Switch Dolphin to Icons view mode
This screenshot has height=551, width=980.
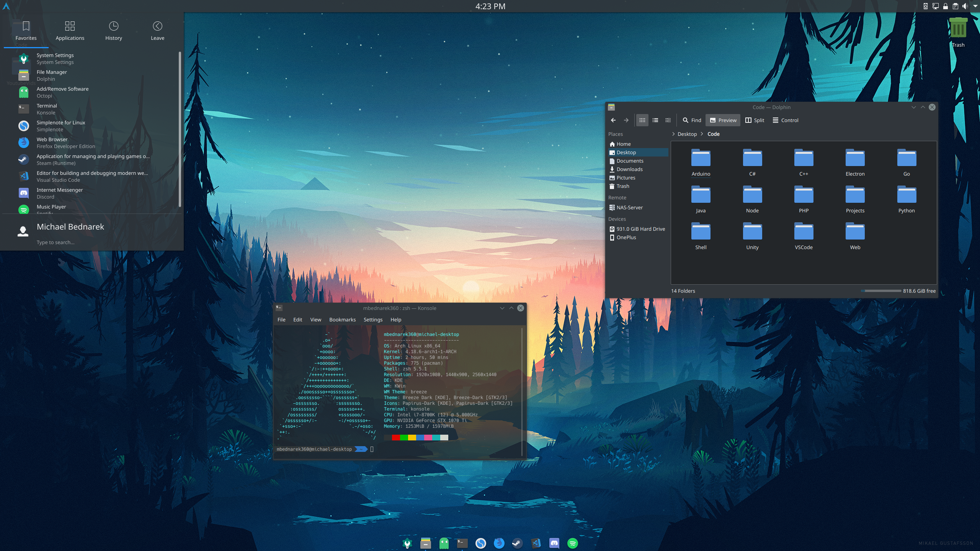point(642,120)
